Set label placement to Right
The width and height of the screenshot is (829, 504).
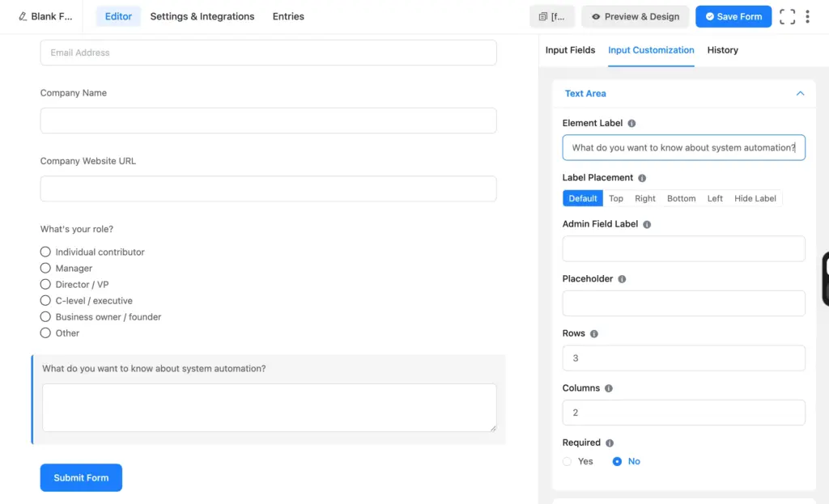click(x=644, y=199)
